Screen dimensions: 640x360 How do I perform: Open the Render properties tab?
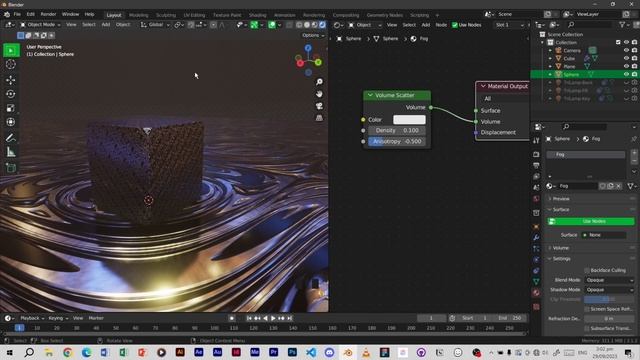click(x=536, y=155)
